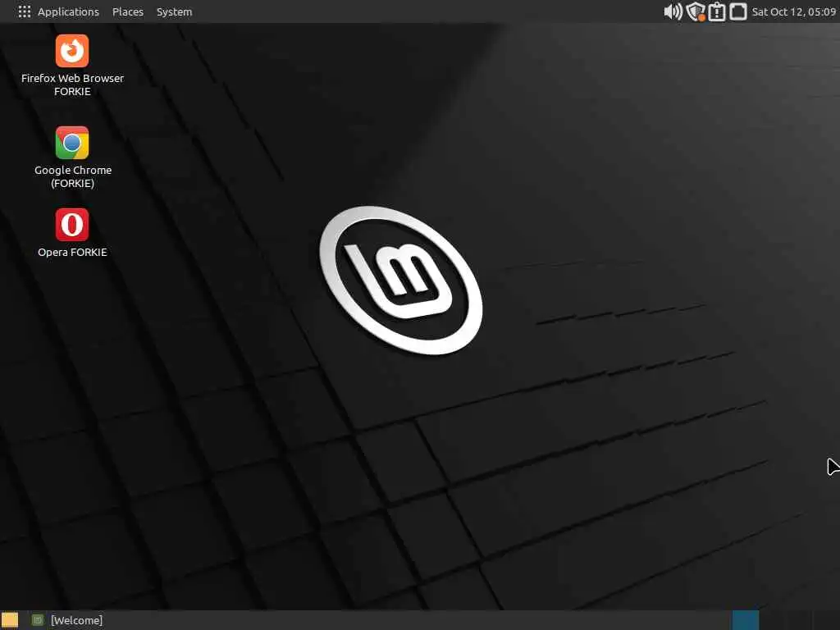Restore the [Welcome] window from taskbar
Screen dimensions: 840x630
[x=67, y=620]
